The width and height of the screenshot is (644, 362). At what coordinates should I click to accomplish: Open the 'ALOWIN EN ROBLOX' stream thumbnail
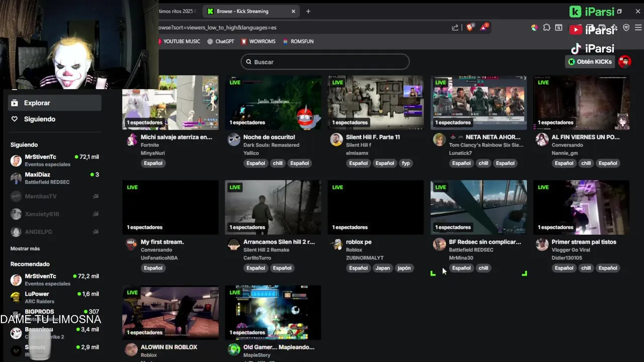(x=171, y=312)
